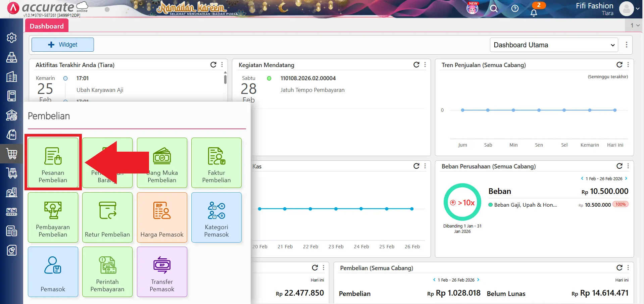Refresh Tren Penjualan widget
This screenshot has width=644, height=304.
[619, 65]
